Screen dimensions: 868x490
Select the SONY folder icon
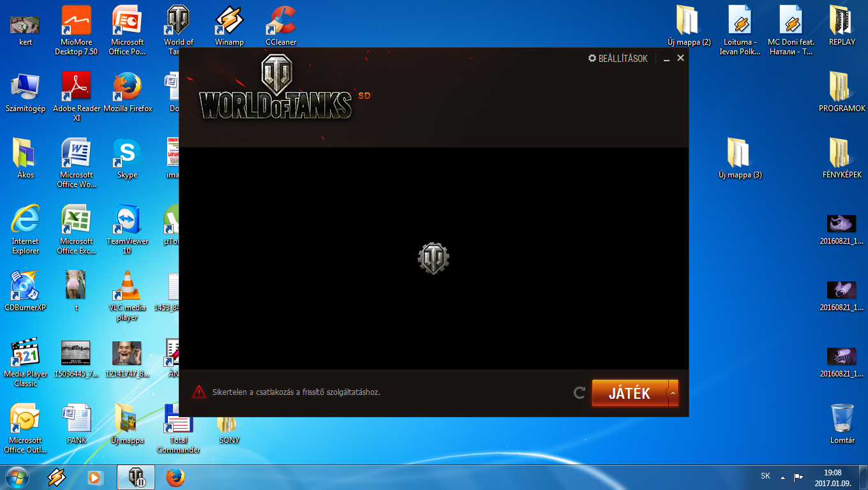(229, 429)
